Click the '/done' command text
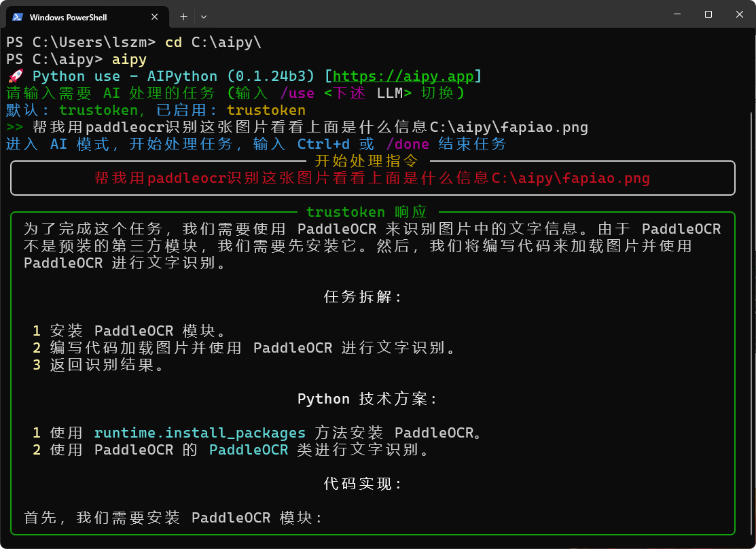The image size is (756, 549). tap(407, 144)
